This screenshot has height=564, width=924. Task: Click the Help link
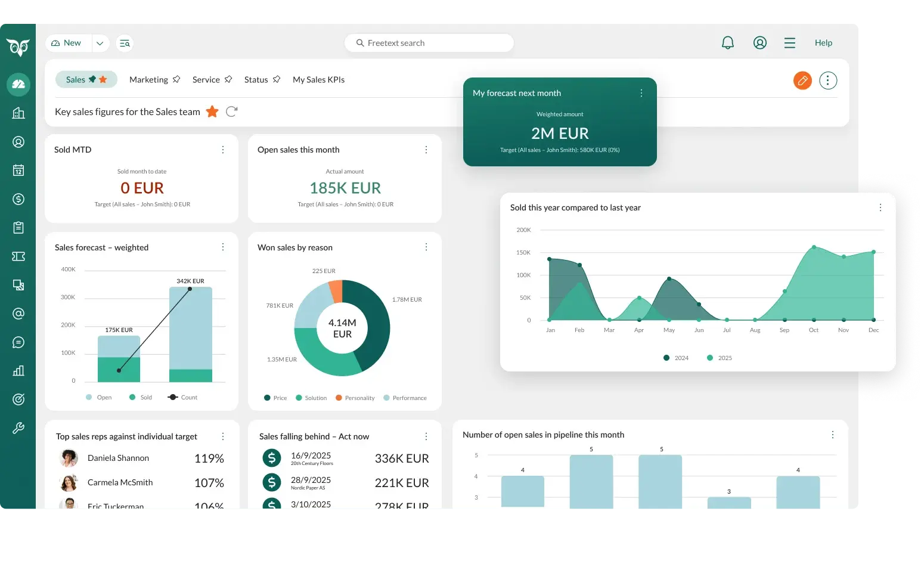823,42
